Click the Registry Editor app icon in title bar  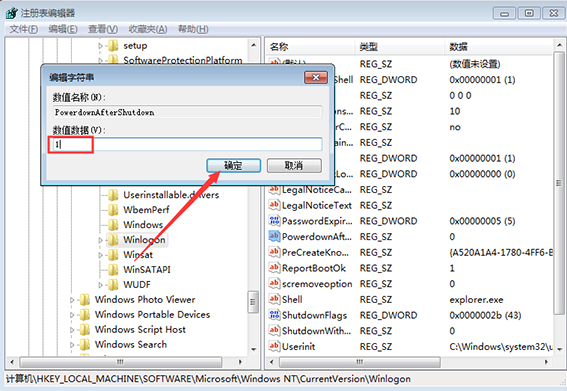11,13
